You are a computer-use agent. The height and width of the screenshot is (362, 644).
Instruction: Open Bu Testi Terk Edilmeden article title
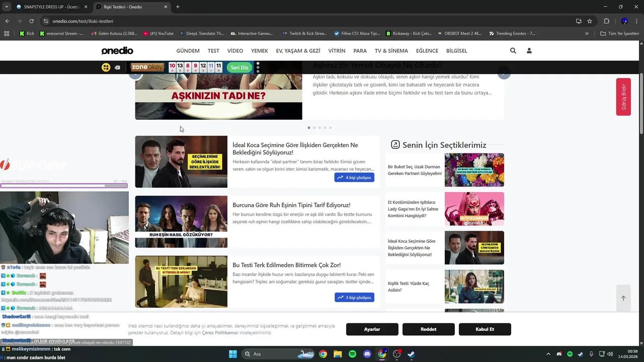(x=286, y=265)
